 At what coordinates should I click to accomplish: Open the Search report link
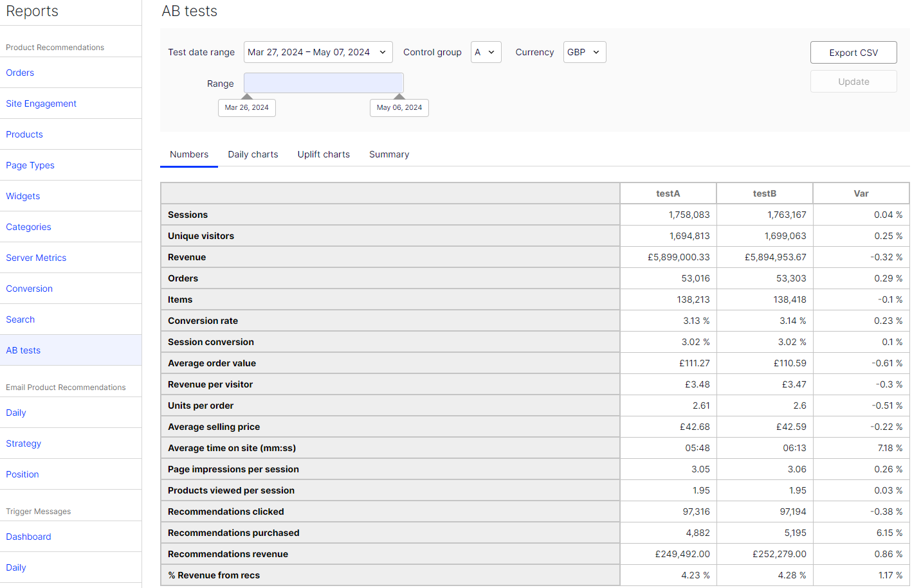tap(20, 319)
